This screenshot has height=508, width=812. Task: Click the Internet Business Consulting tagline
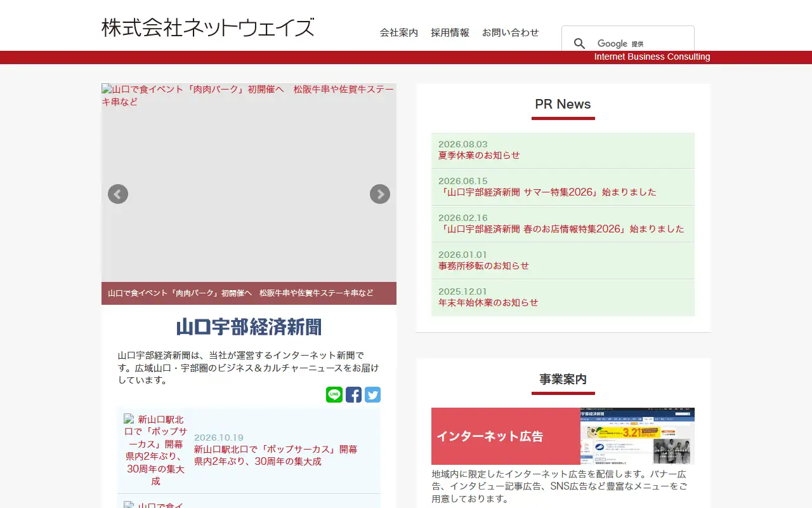(x=652, y=57)
